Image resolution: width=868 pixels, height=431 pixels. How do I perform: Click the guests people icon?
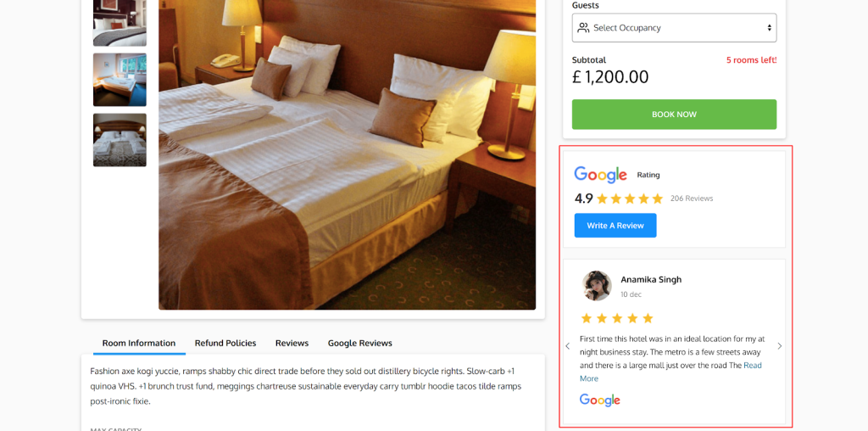(583, 28)
